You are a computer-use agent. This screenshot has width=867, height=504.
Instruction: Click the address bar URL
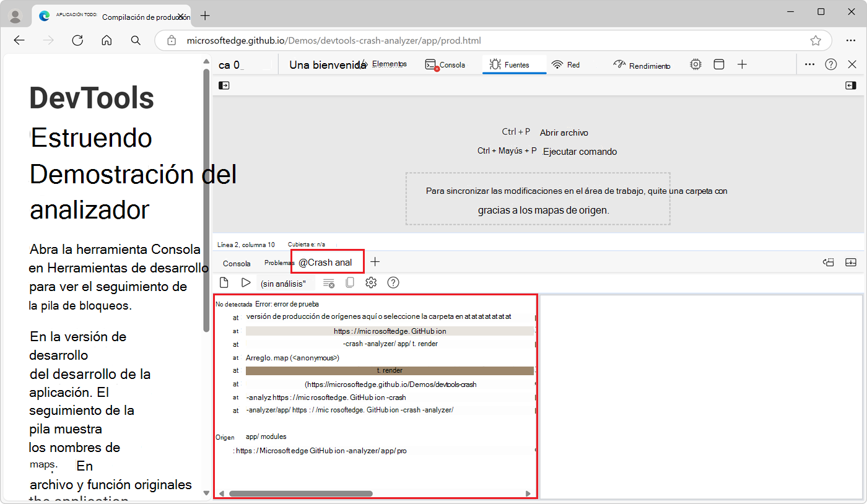click(x=333, y=41)
